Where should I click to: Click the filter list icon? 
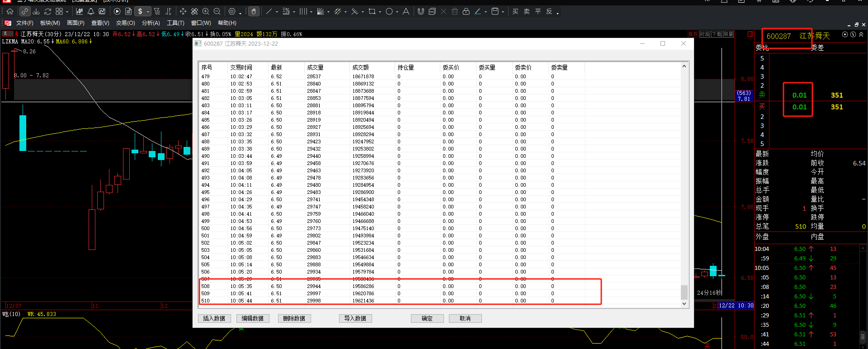click(157, 11)
